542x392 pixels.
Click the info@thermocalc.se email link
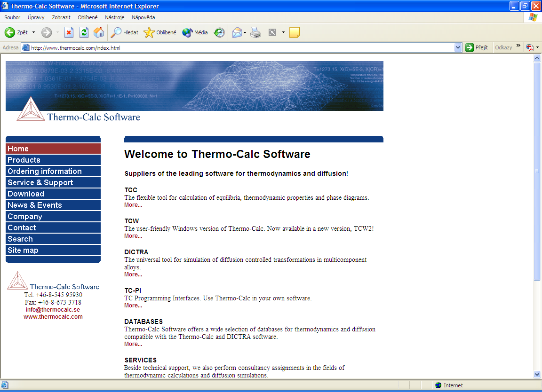coord(53,309)
